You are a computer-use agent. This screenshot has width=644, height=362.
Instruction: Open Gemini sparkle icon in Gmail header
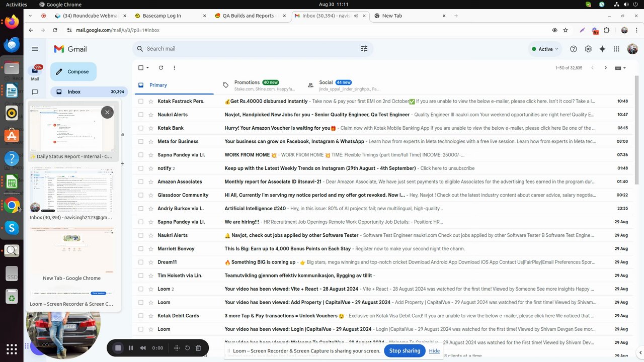[x=602, y=49]
